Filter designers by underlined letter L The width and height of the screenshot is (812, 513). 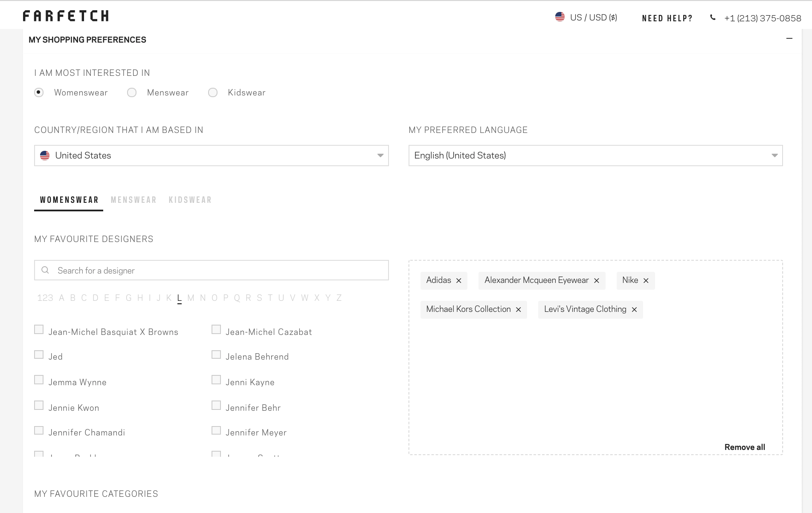[x=180, y=298]
